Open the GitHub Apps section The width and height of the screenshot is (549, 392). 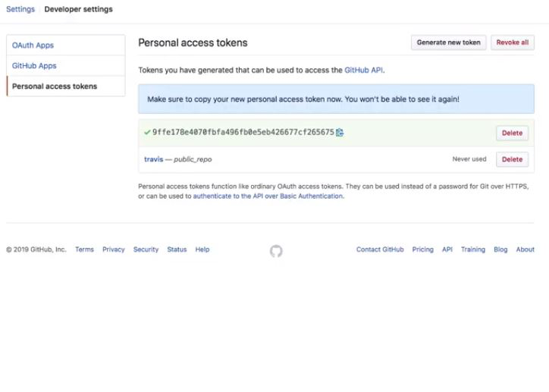click(x=34, y=66)
